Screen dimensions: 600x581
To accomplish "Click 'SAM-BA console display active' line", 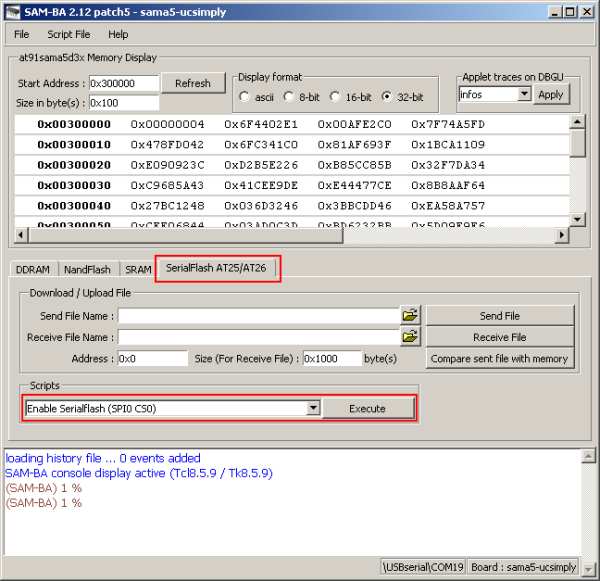I will pyautogui.click(x=139, y=473).
